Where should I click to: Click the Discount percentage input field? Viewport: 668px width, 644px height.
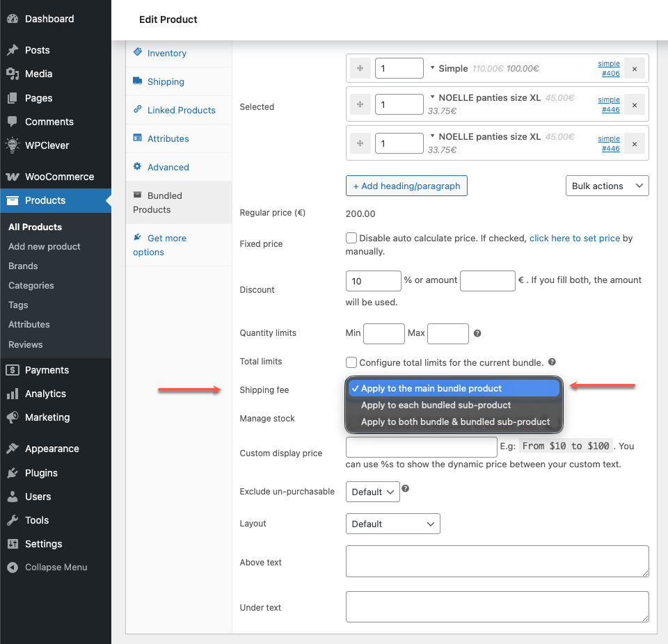pos(373,281)
